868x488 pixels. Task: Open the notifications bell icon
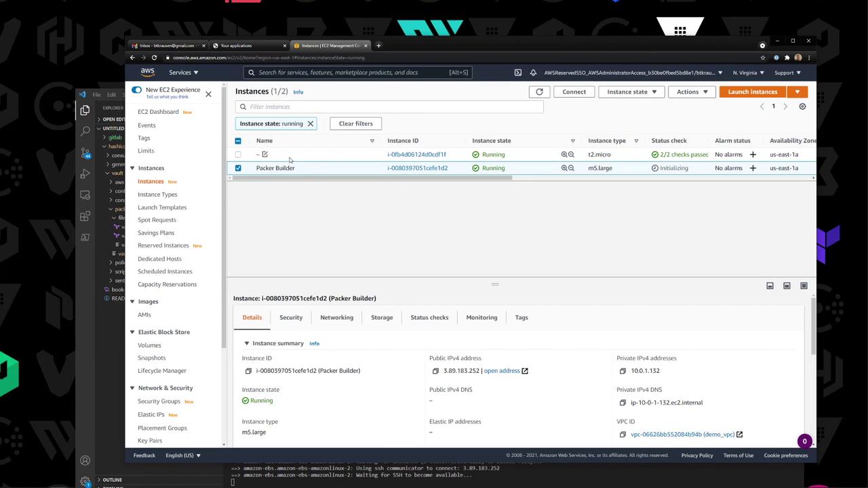(533, 73)
